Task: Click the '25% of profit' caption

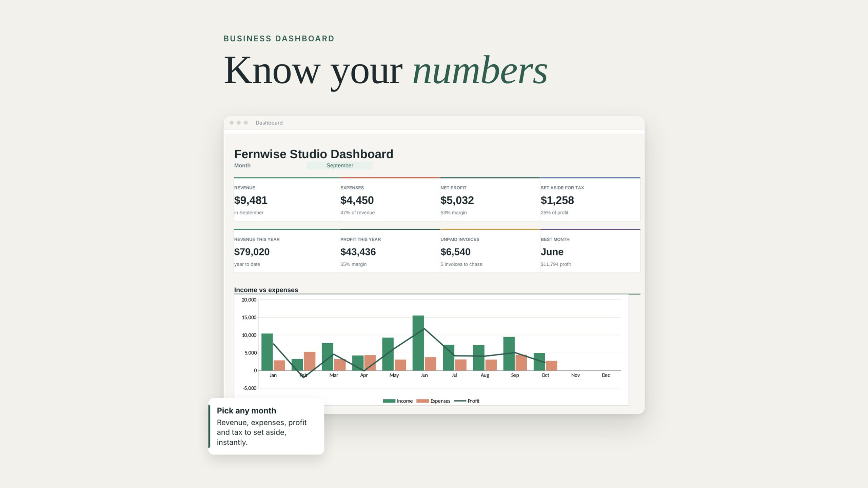Action: tap(554, 212)
